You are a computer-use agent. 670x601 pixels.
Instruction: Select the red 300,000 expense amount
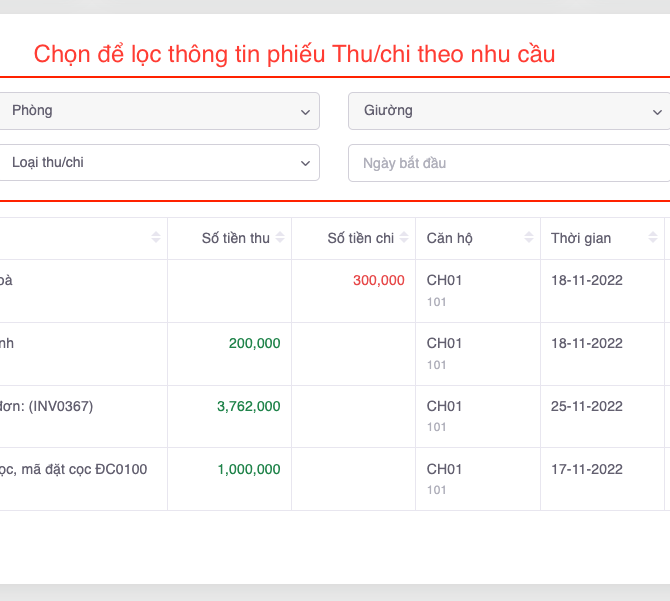tap(378, 281)
